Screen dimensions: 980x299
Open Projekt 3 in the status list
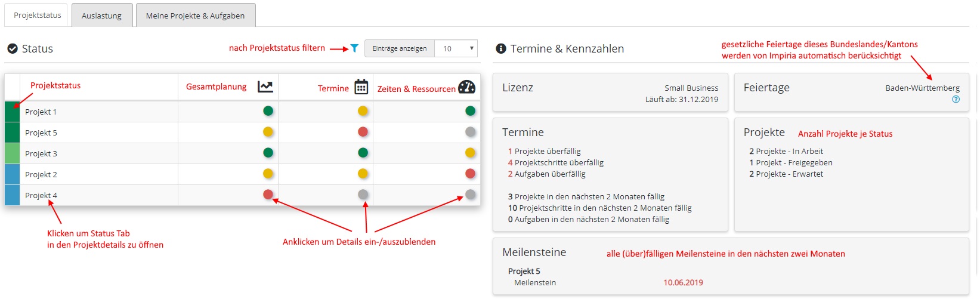point(41,153)
